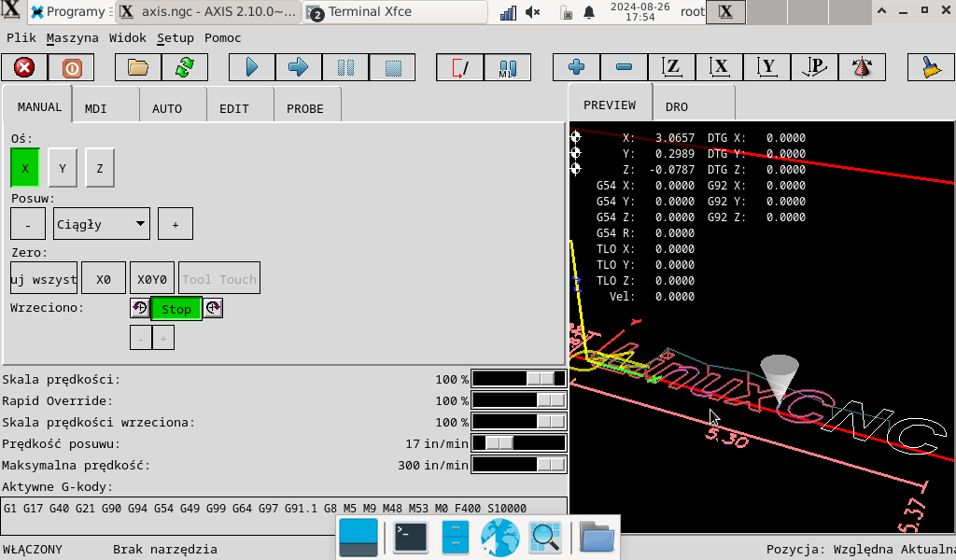Zoom out the preview with minus icon

(x=624, y=67)
